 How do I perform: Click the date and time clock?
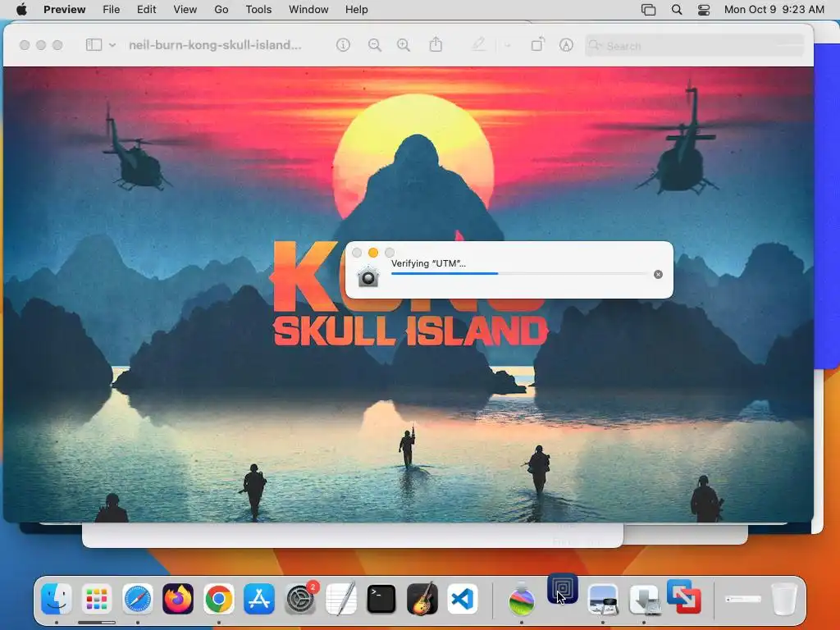(x=774, y=10)
